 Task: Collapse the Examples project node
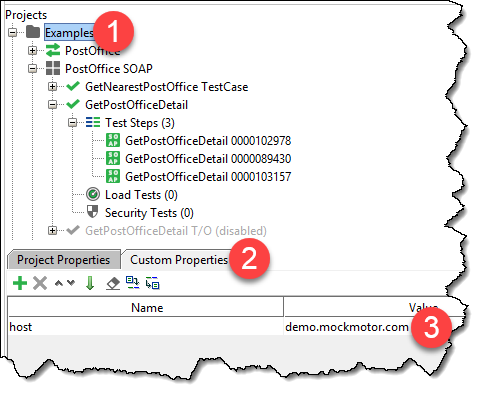coord(12,33)
